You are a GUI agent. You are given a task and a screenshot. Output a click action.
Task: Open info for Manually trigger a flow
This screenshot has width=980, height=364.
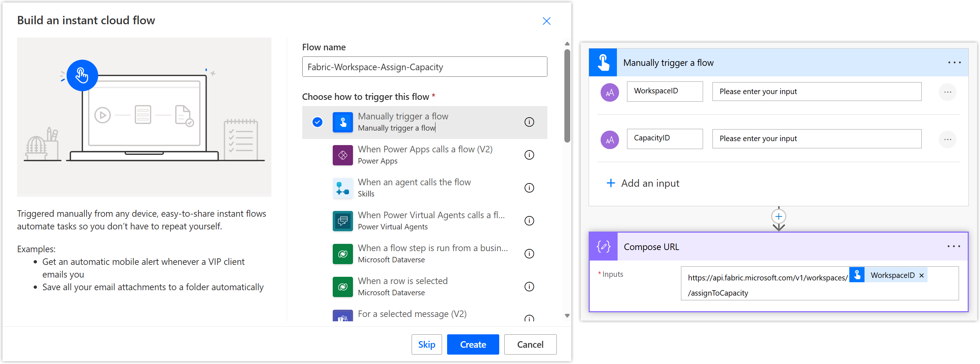tap(529, 122)
